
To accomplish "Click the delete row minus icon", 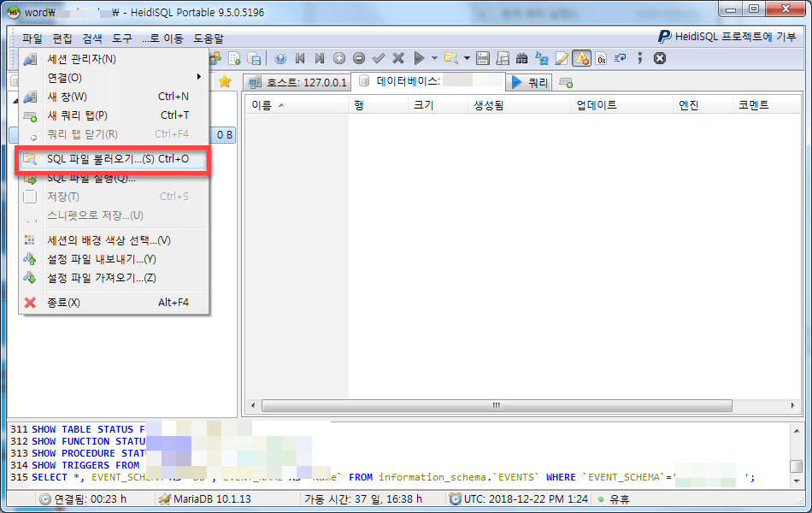I will click(x=359, y=58).
